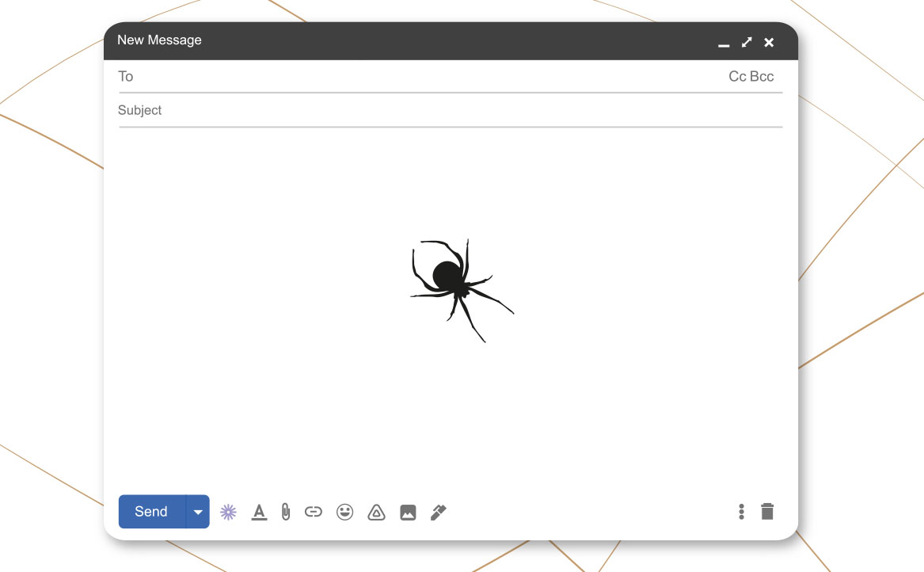Insert signature with the pen icon
The width and height of the screenshot is (924, 572).
(439, 513)
